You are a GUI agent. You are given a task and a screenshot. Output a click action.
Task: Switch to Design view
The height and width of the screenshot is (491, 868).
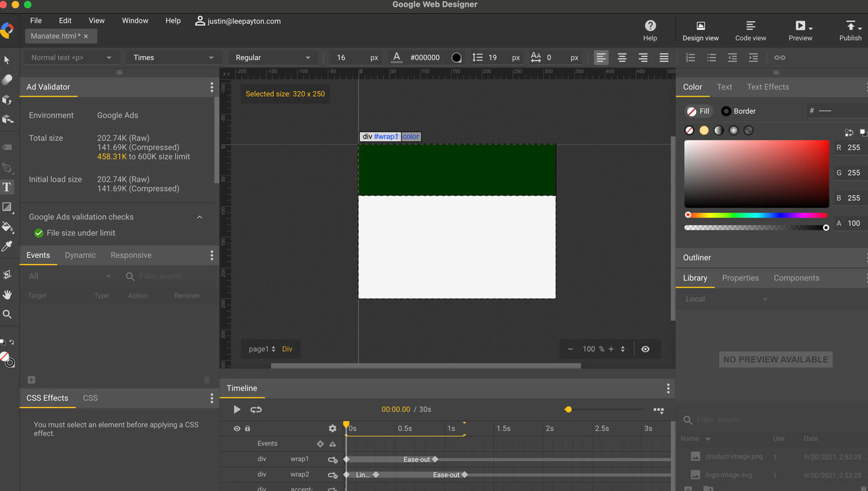tap(701, 31)
